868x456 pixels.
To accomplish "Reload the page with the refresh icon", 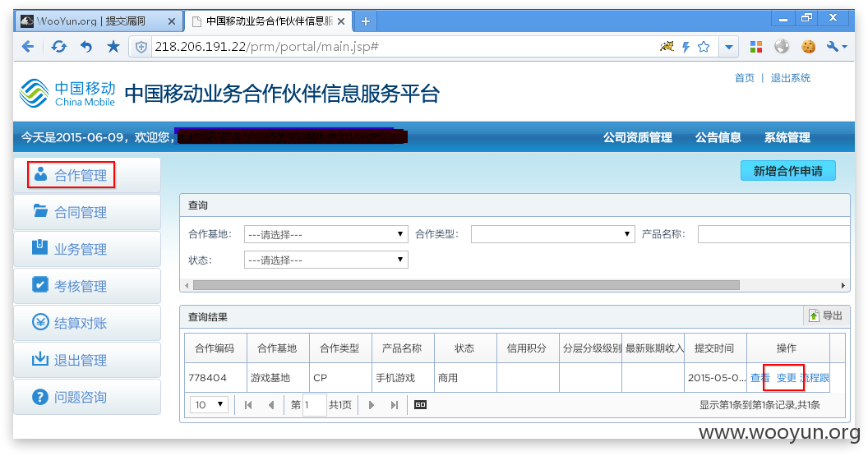I will coord(58,47).
